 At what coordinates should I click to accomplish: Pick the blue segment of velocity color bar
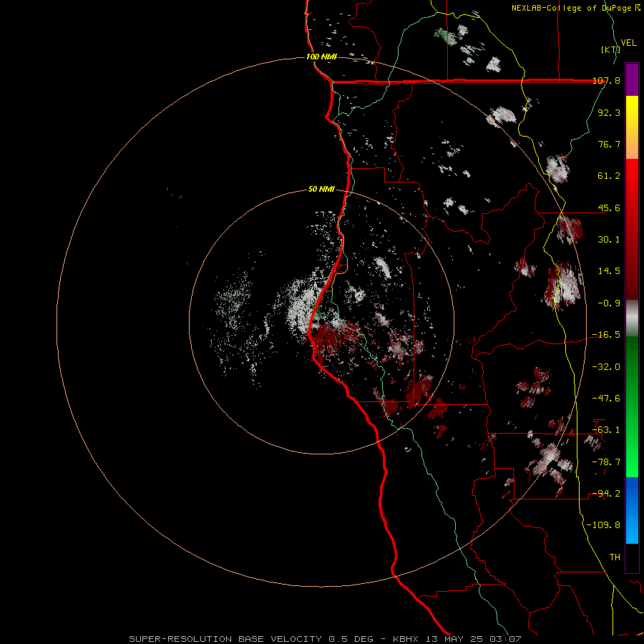[632, 510]
